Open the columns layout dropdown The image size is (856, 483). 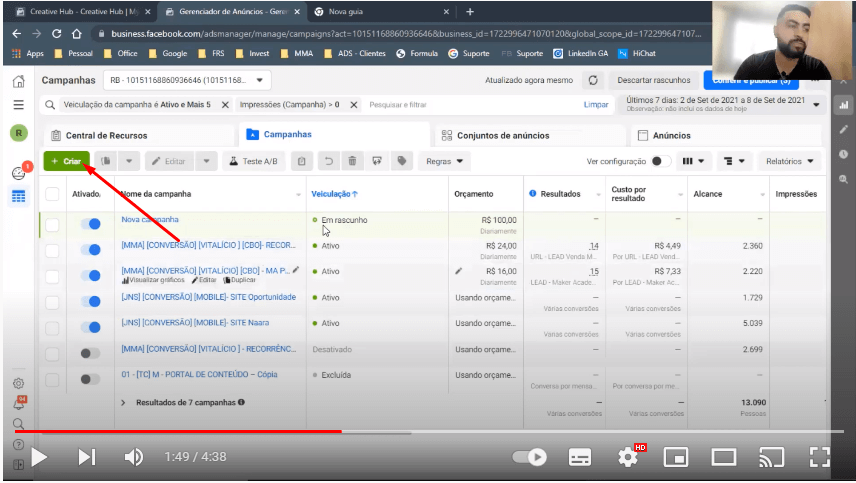point(693,161)
